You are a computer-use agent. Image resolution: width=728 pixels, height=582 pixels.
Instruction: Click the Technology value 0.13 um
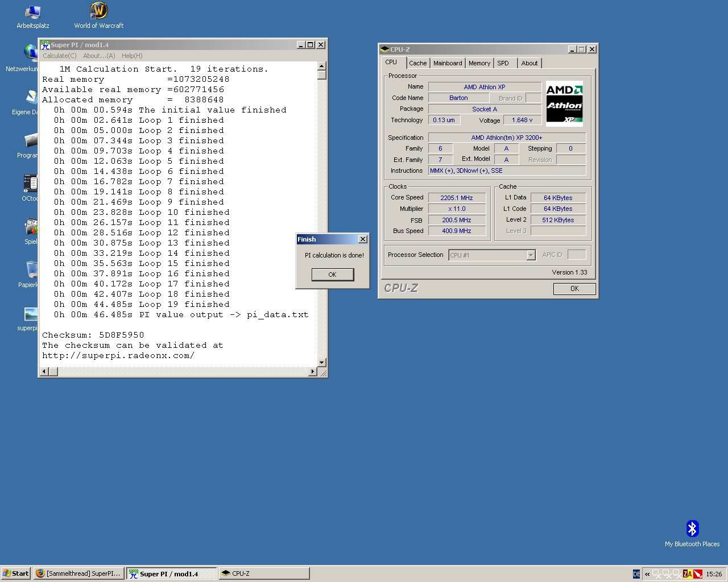(x=444, y=120)
